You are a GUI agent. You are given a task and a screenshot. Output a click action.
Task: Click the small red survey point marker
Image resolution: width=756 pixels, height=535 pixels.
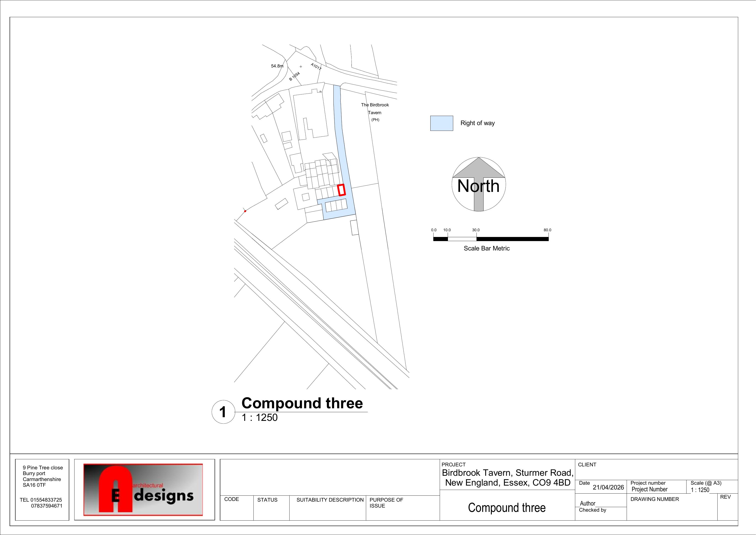point(245,211)
